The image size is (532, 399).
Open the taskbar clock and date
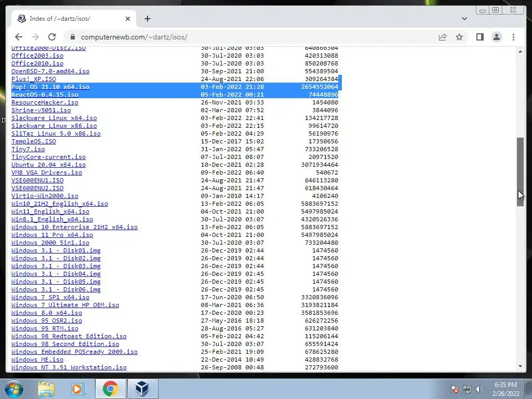[x=506, y=389]
